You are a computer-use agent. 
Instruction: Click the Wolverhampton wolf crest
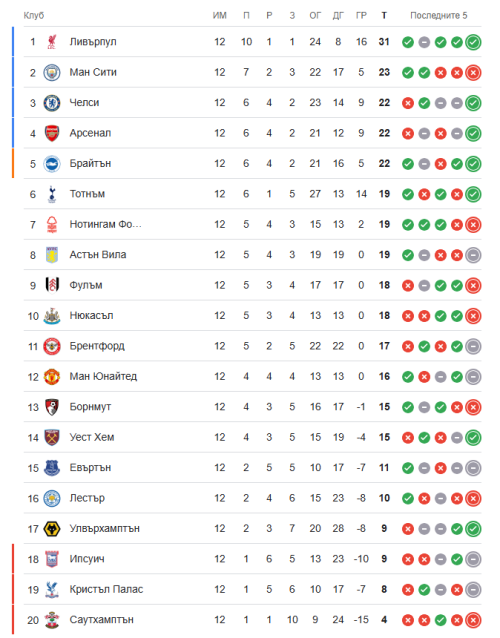pos(52,529)
